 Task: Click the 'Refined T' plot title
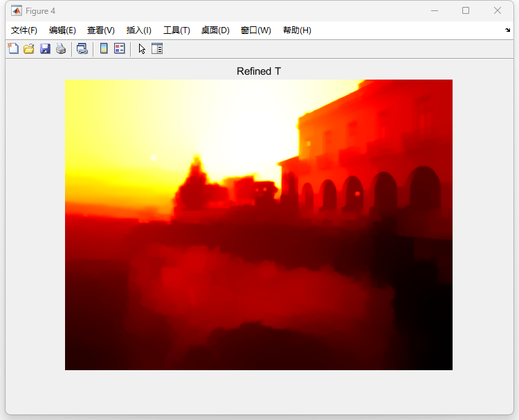[259, 71]
